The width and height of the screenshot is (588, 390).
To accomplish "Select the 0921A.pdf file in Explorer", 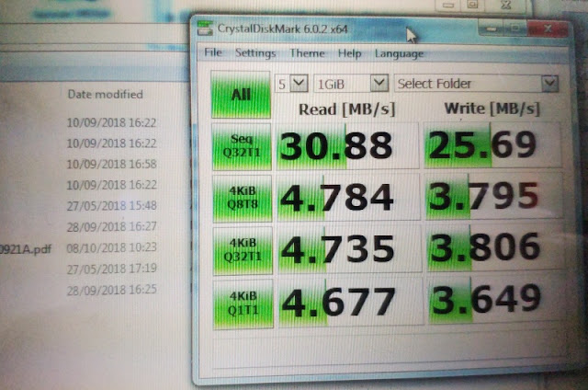I will click(x=26, y=249).
